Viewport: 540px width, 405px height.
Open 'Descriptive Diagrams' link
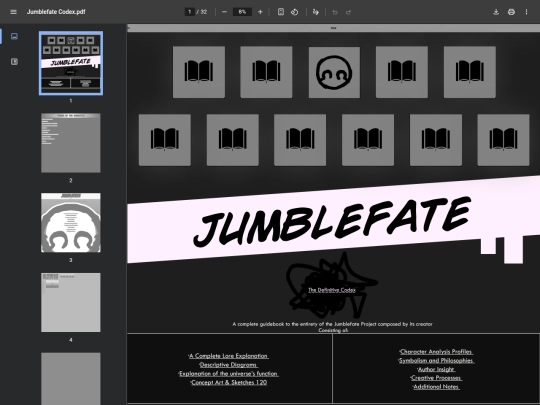[x=228, y=365]
